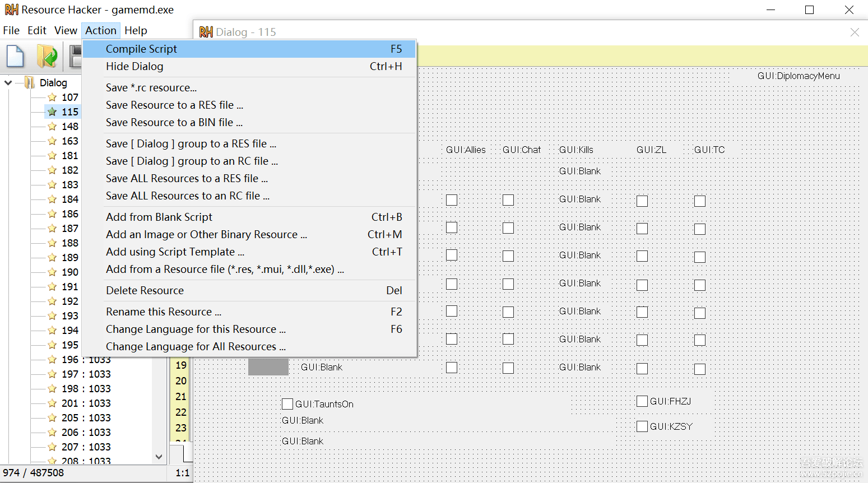Image resolution: width=868 pixels, height=483 pixels.
Task: Click the star icon beside 206 : 1033
Action: (x=52, y=433)
